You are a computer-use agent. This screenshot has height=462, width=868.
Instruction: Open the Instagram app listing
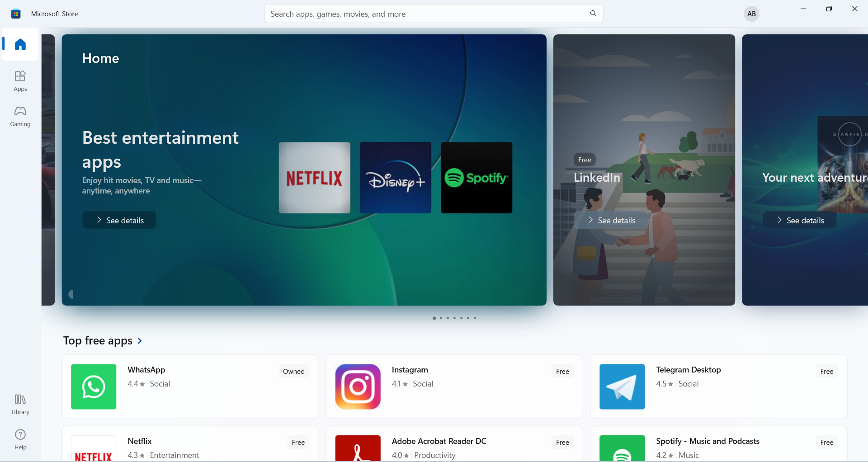tap(454, 387)
